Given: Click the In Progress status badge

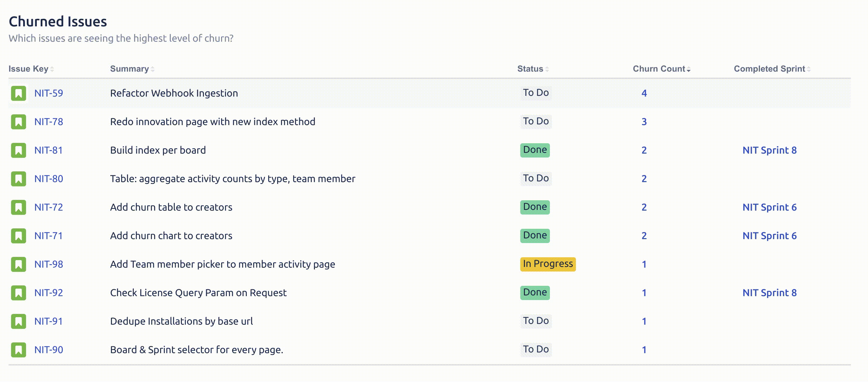Looking at the screenshot, I should coord(548,264).
